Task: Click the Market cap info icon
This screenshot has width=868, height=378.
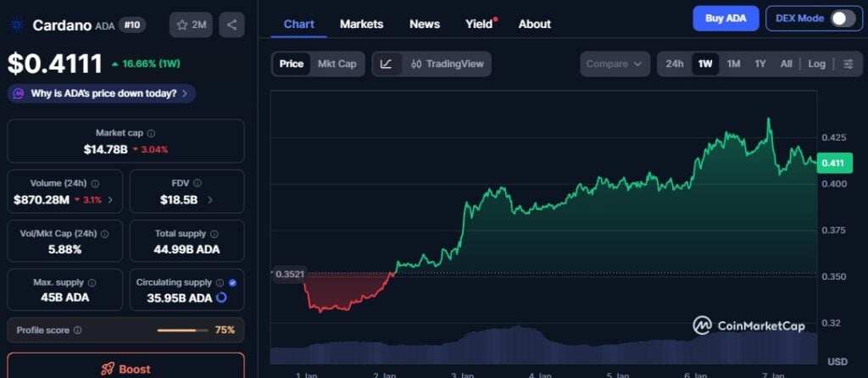Action: coord(152,133)
